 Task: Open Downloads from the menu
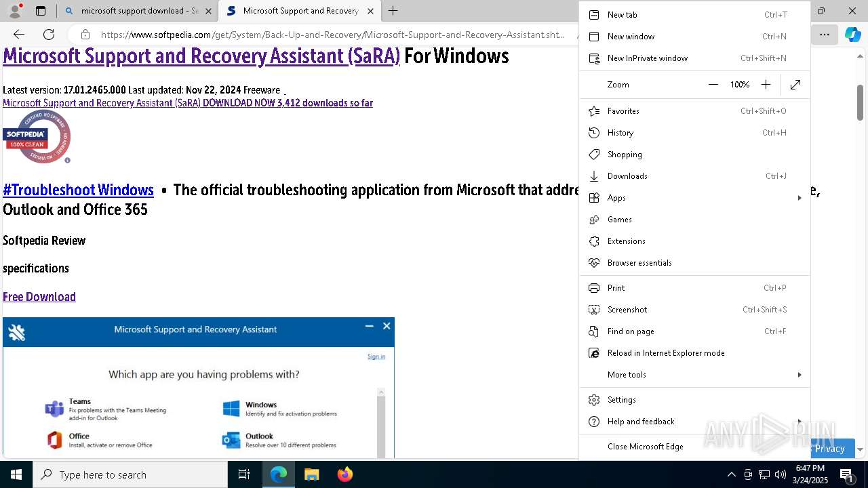(x=694, y=176)
